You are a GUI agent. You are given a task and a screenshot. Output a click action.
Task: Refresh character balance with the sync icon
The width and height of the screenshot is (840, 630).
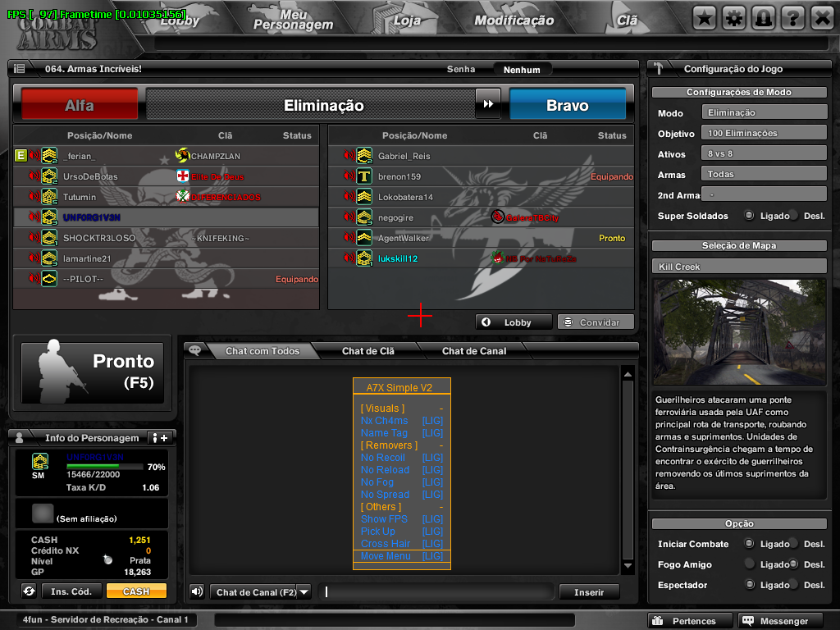click(29, 591)
